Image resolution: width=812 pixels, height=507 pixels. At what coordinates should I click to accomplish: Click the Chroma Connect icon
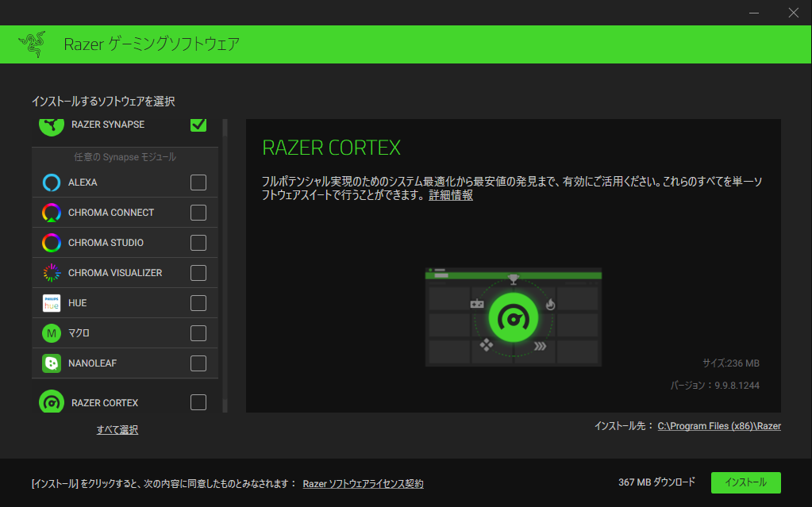(x=52, y=213)
